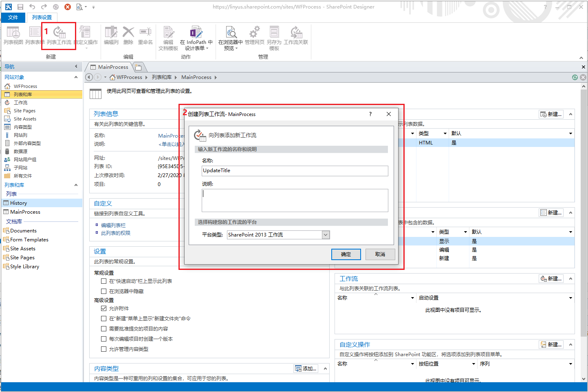Collapse the 列表和库 navigation section
This screenshot has height=392, width=588.
pos(76,185)
